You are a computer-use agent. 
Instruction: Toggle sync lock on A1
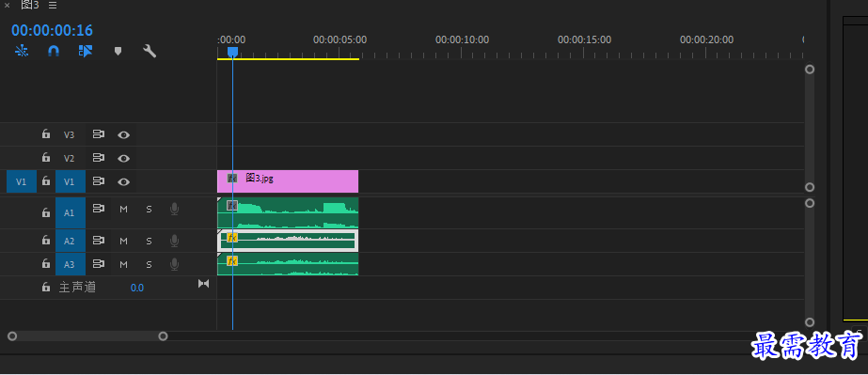click(x=99, y=209)
